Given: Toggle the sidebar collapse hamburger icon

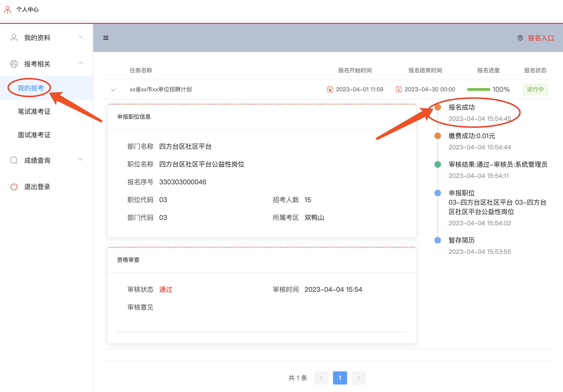Looking at the screenshot, I should pyautogui.click(x=106, y=38).
